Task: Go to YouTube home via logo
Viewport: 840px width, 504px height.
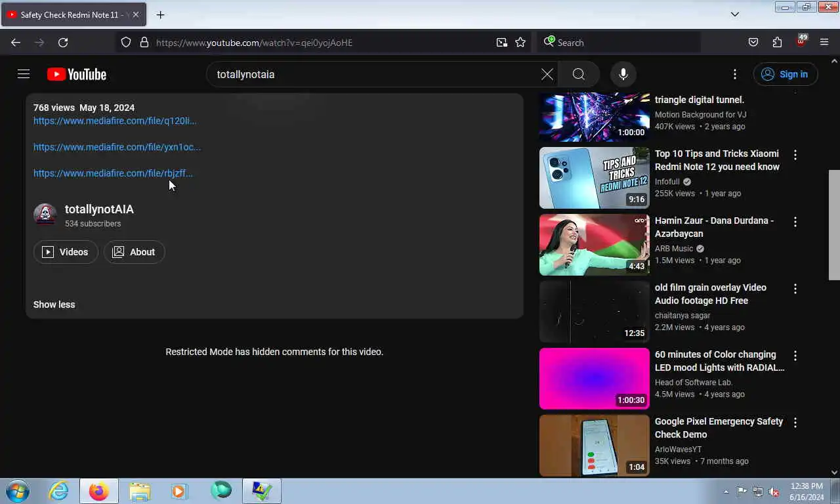Action: coord(77,74)
